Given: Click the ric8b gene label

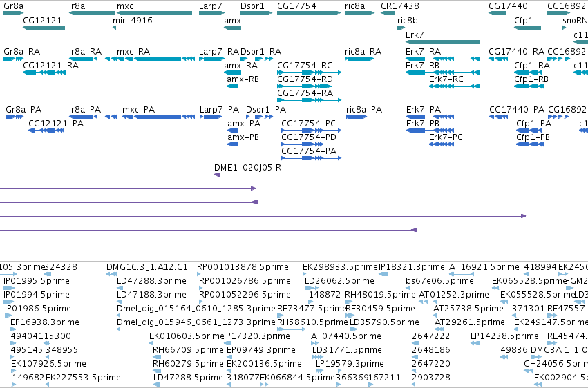Looking at the screenshot, I should click(407, 21).
